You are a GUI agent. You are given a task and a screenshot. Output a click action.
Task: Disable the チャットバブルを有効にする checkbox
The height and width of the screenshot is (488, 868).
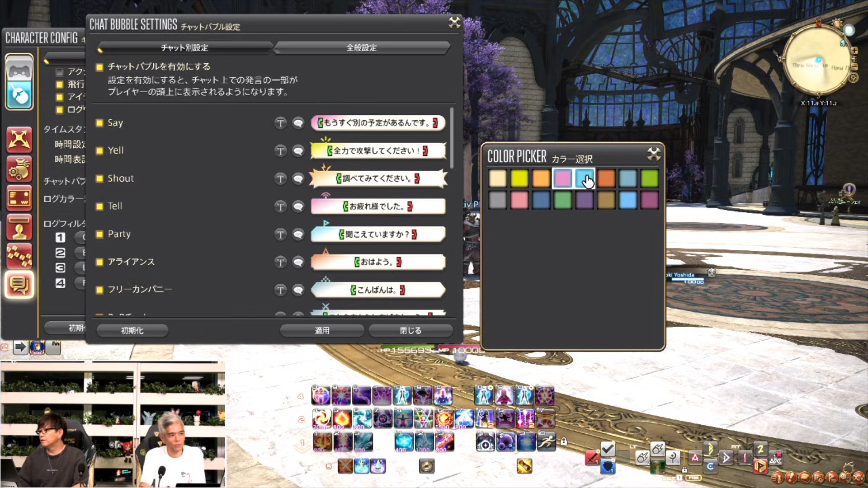click(99, 67)
